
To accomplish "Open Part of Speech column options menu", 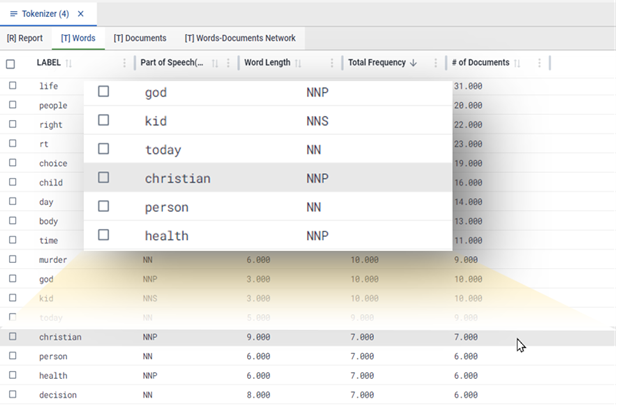I will (x=228, y=63).
